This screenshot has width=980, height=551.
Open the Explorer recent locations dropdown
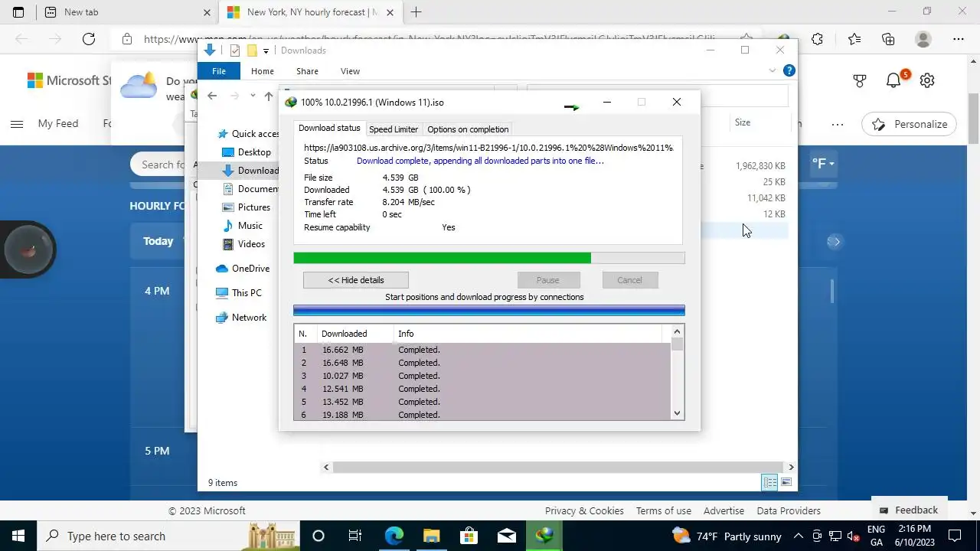click(x=253, y=96)
